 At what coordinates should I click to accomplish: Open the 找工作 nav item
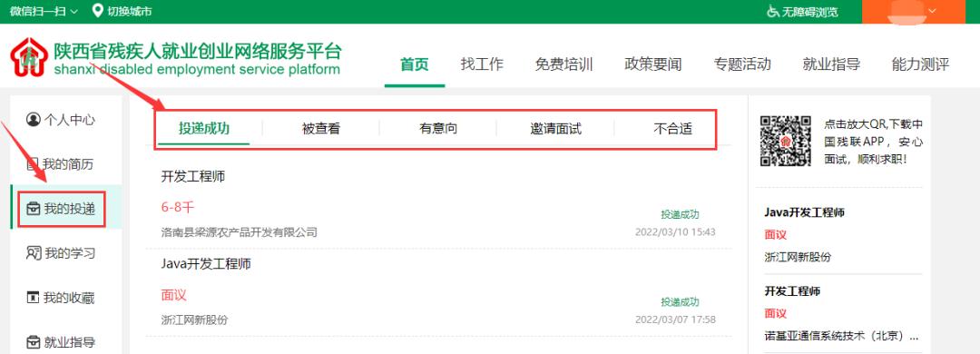(x=482, y=64)
